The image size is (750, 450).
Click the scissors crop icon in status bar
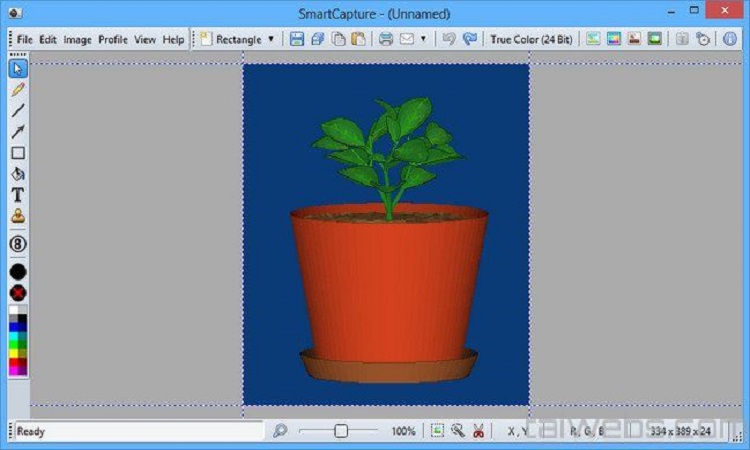pyautogui.click(x=478, y=431)
